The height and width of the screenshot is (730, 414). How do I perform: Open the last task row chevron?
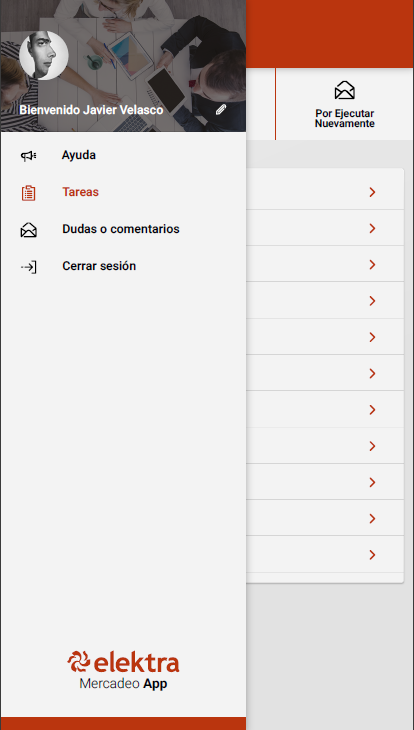click(x=372, y=555)
